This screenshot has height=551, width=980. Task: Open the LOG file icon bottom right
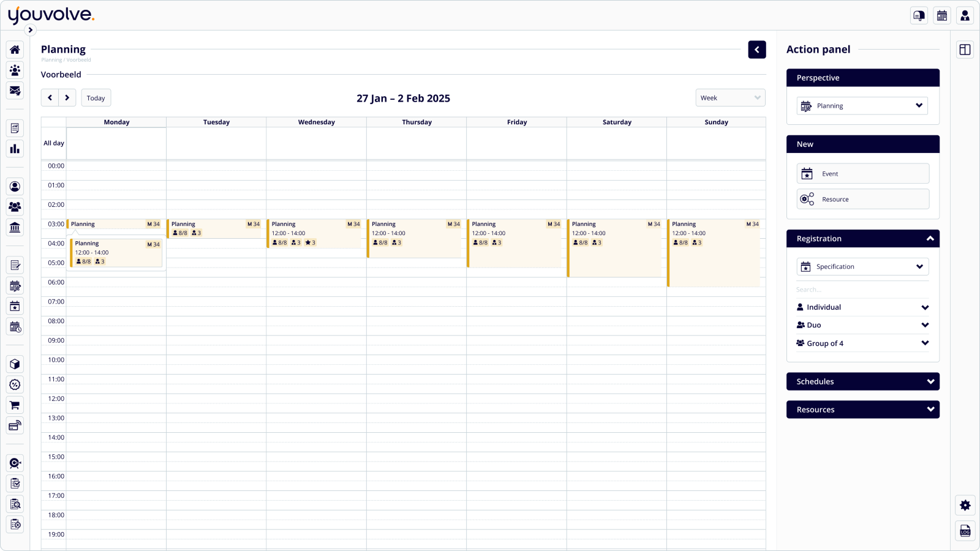pyautogui.click(x=965, y=531)
